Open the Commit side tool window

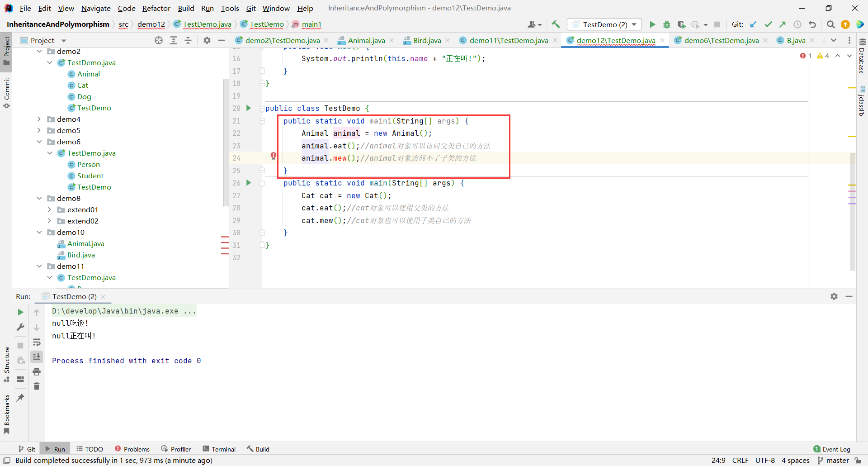6,93
